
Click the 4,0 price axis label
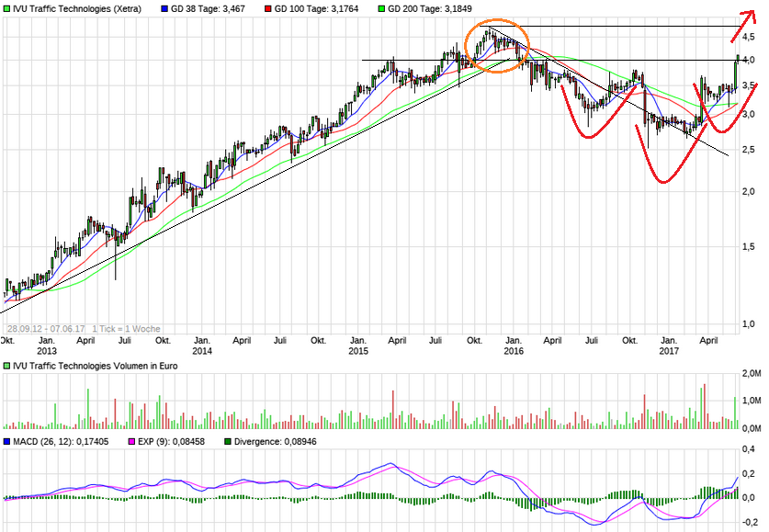coord(749,60)
